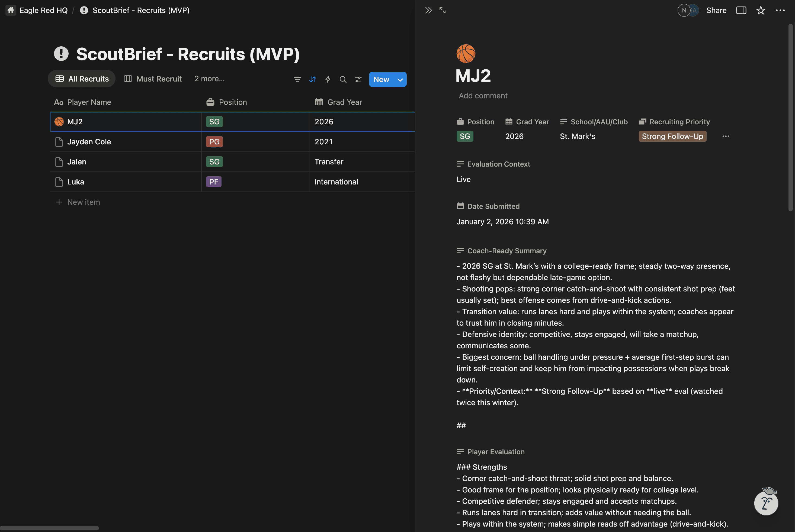The width and height of the screenshot is (795, 532).
Task: Open the Strong Follow-Up priority selector
Action: 672,136
